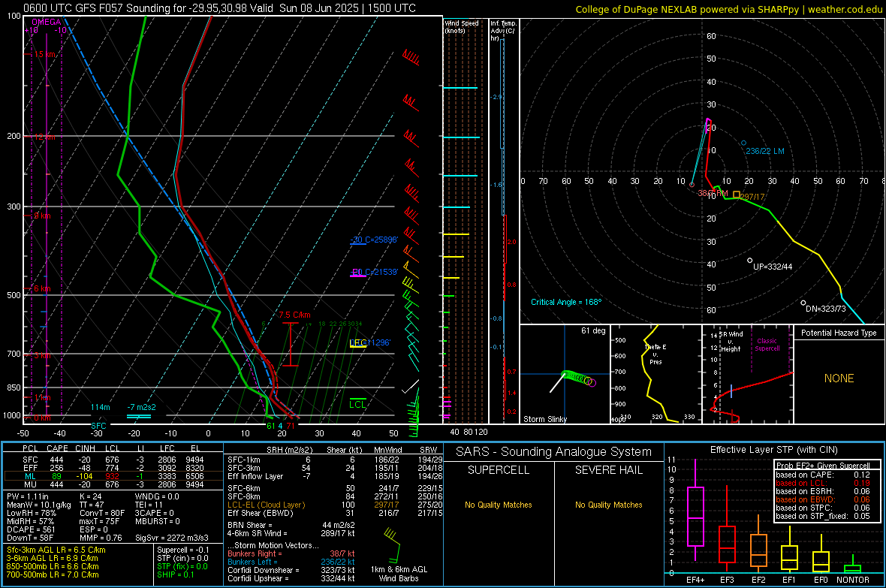Screen dimensions: 886x588
Task: Click the SFC-1km shear row
Action: pos(335,460)
